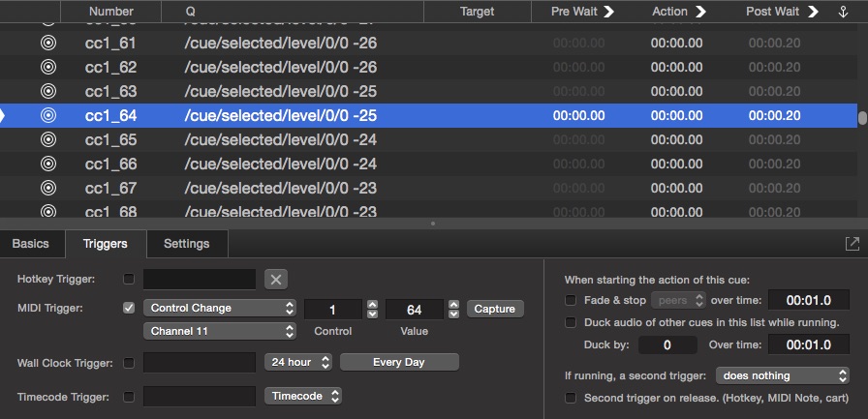Click the anchor icon in column header

pos(842,12)
